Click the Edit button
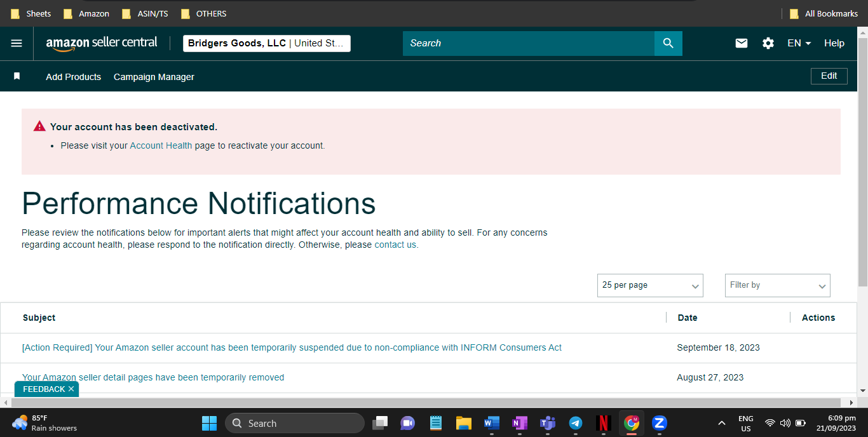The width and height of the screenshot is (868, 437). 829,76
